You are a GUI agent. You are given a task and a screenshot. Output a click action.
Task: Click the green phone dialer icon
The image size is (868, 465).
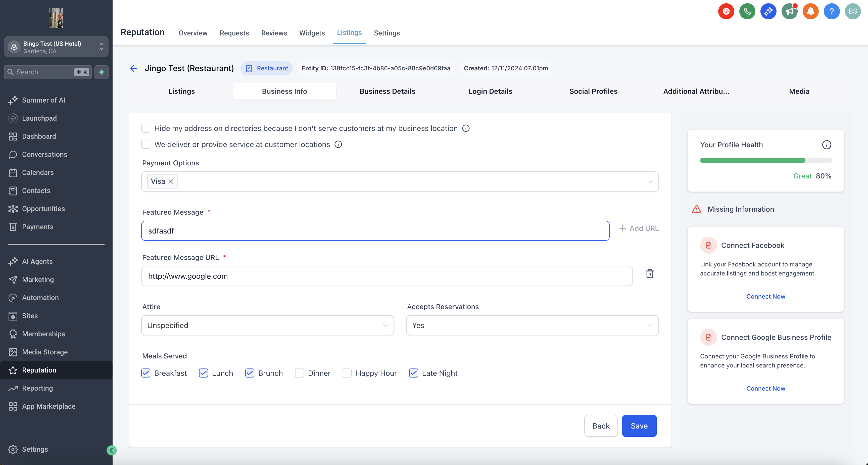(747, 12)
